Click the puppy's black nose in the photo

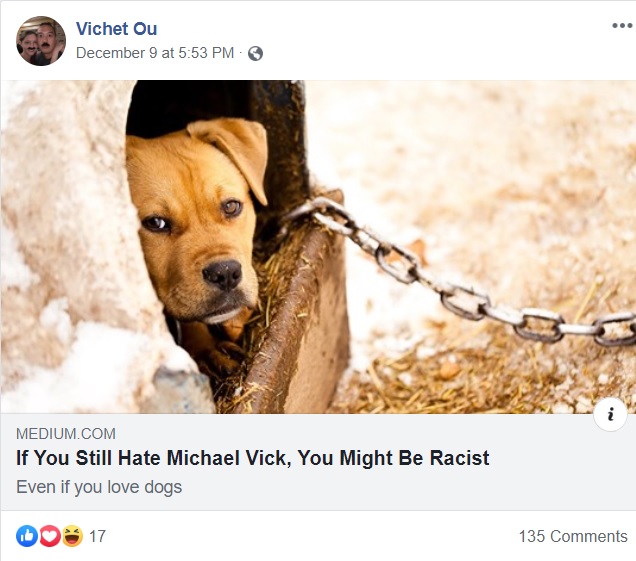point(222,274)
